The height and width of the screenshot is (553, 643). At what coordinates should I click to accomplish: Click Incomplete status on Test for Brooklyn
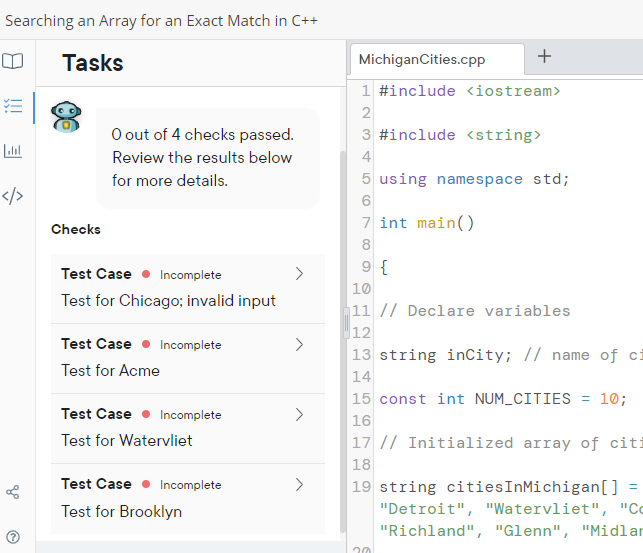pyautogui.click(x=191, y=485)
